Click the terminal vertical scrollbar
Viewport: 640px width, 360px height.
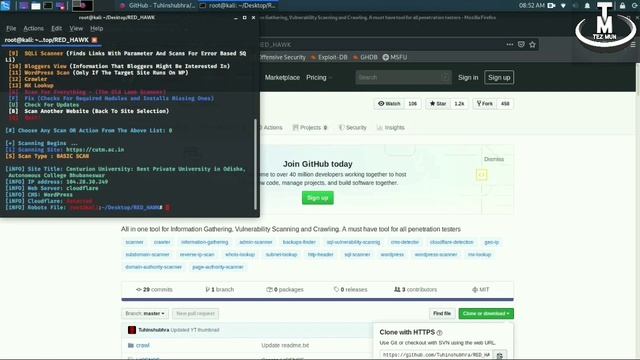[256, 164]
